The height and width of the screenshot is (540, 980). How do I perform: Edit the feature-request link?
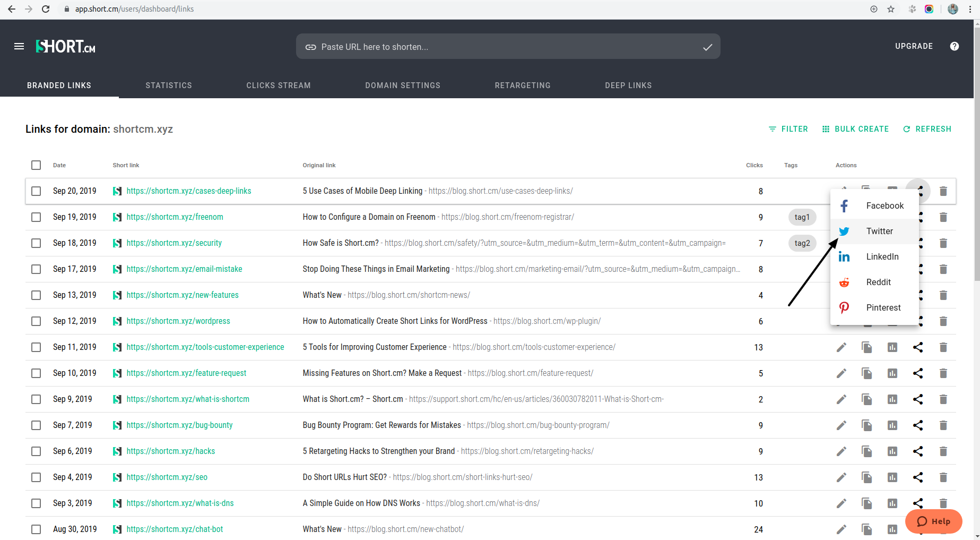point(842,373)
